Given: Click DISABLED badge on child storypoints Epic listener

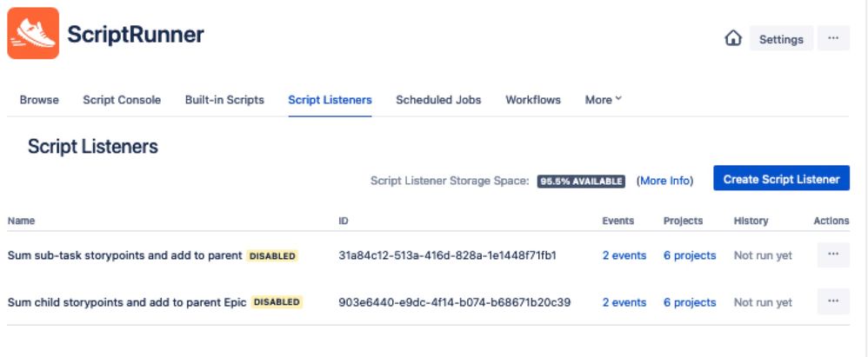Looking at the screenshot, I should point(277,302).
